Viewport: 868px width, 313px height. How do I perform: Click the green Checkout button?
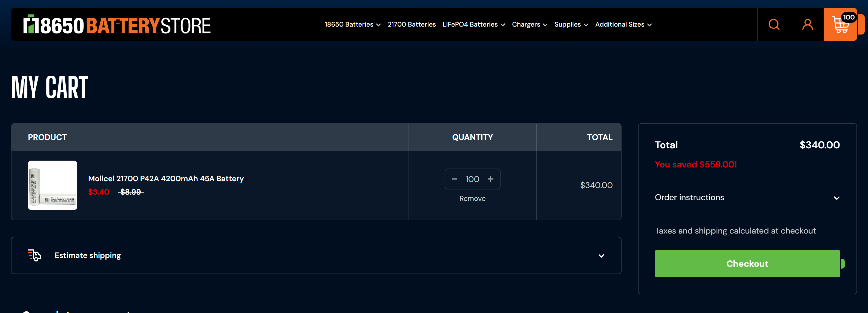(747, 263)
